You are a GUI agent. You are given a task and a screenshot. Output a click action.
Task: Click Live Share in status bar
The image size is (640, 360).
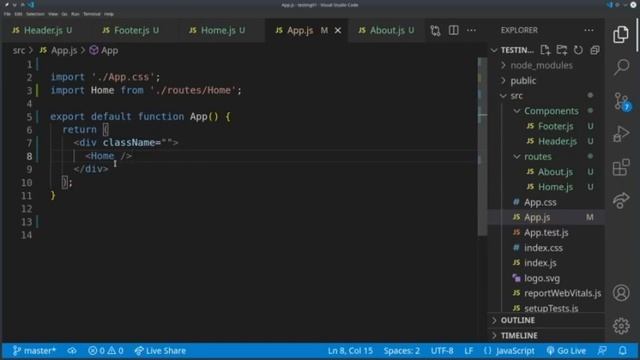160,351
